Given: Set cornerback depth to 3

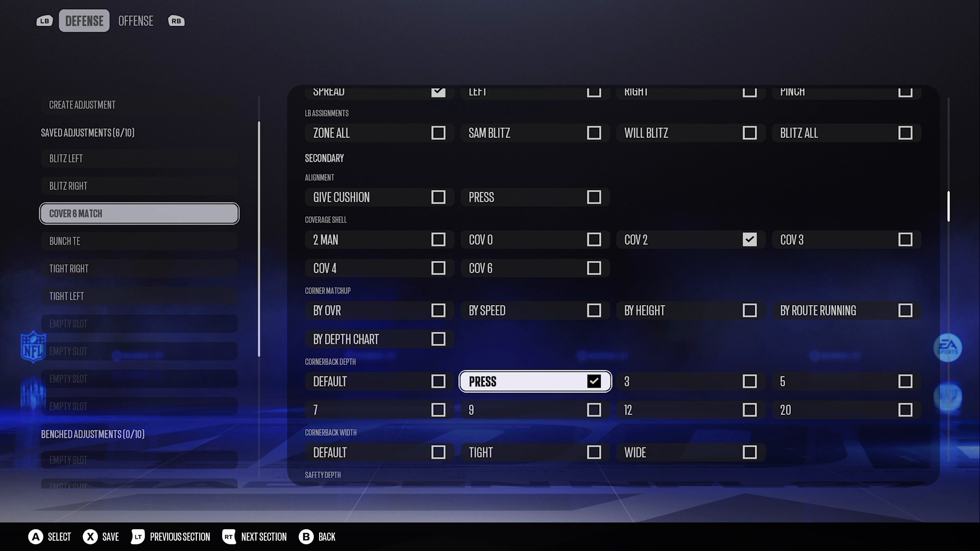Looking at the screenshot, I should click(691, 382).
